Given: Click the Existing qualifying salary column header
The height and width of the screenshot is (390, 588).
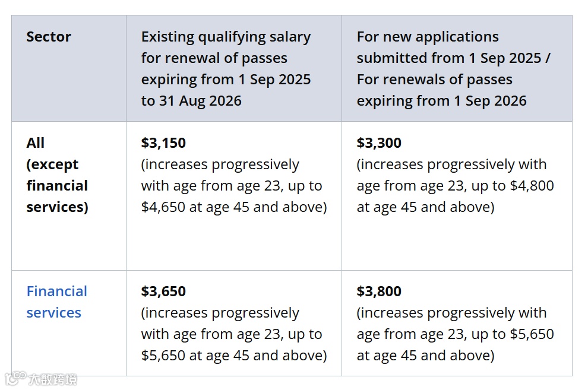Looking at the screenshot, I should coord(226,68).
